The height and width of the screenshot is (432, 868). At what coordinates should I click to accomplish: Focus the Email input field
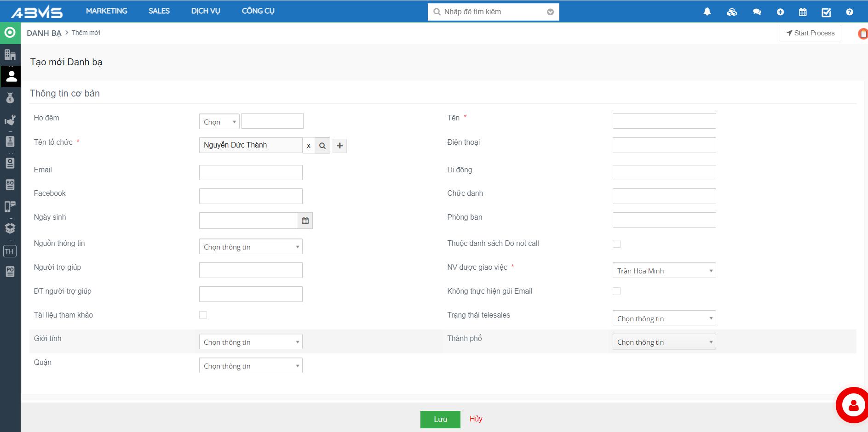pos(251,173)
